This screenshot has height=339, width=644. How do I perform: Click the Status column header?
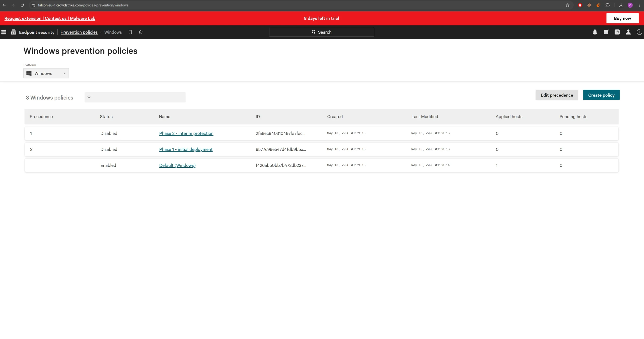coord(106,116)
